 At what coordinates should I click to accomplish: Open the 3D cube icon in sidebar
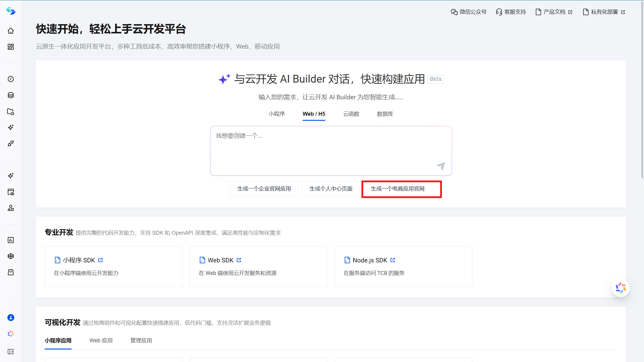[11, 256]
